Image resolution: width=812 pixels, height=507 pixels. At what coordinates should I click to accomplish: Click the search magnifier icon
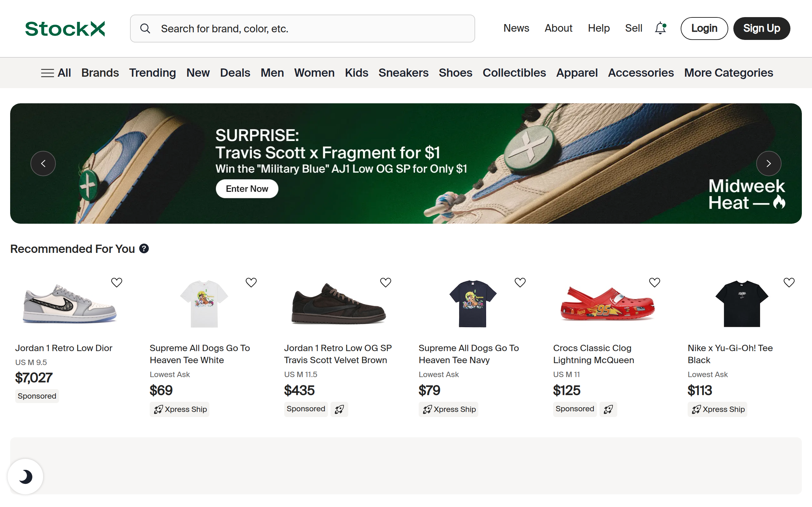click(145, 29)
